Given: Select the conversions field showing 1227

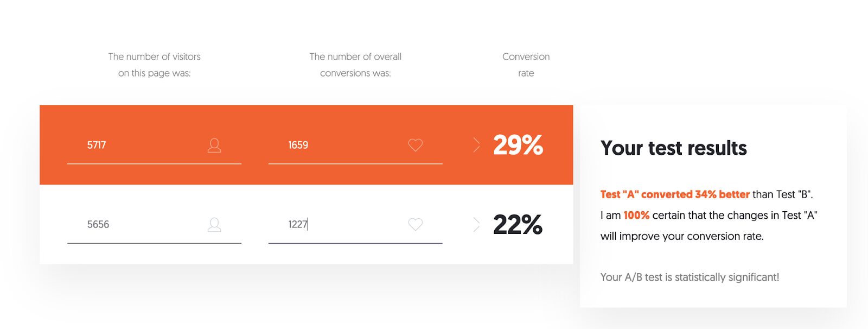Looking at the screenshot, I should [x=355, y=225].
